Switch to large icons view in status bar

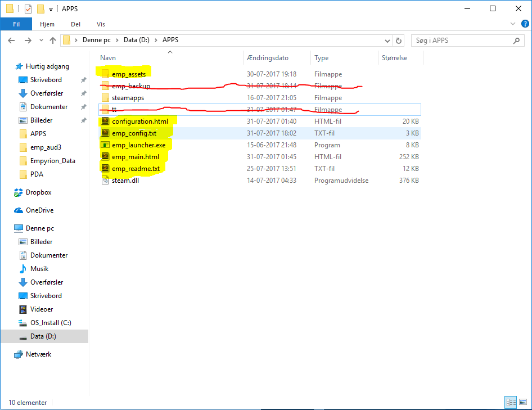coord(523,402)
